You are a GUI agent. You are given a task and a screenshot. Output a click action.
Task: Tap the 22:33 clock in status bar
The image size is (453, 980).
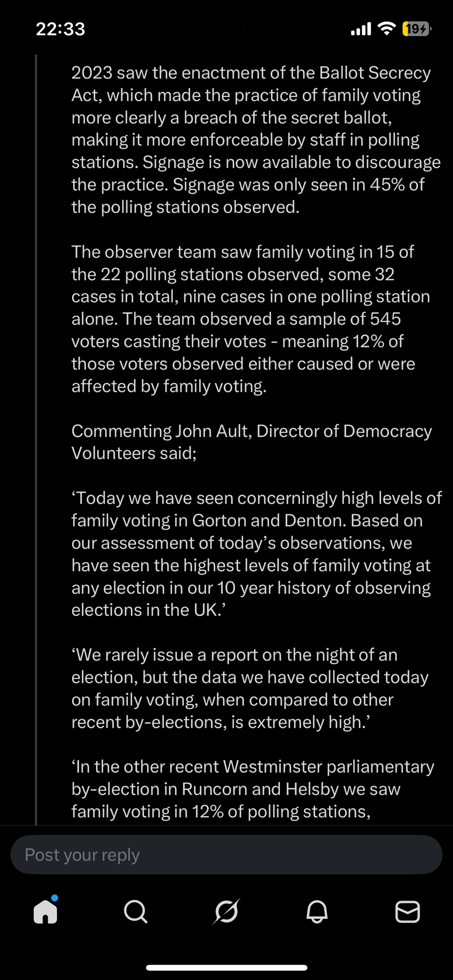click(60, 29)
